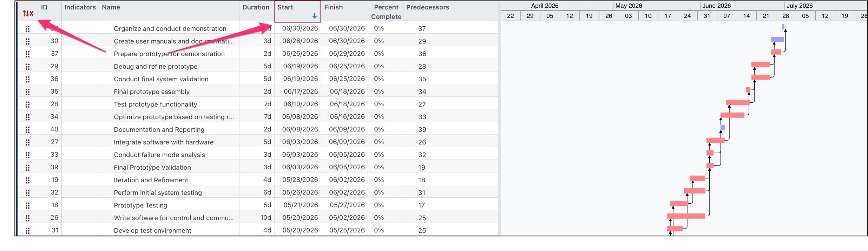Click finish date 06/16/2026 of Optimize prototype
Image resolution: width=868 pixels, height=251 pixels.
347,117
